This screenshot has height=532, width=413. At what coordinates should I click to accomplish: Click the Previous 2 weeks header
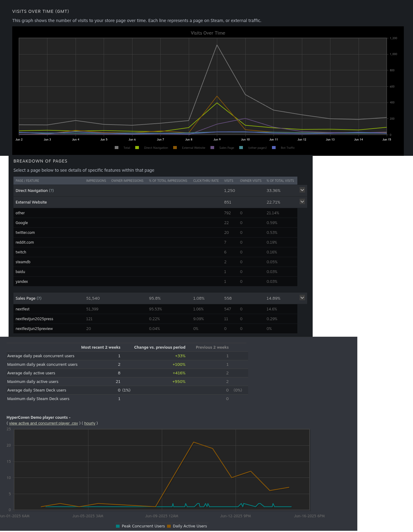coord(212,347)
